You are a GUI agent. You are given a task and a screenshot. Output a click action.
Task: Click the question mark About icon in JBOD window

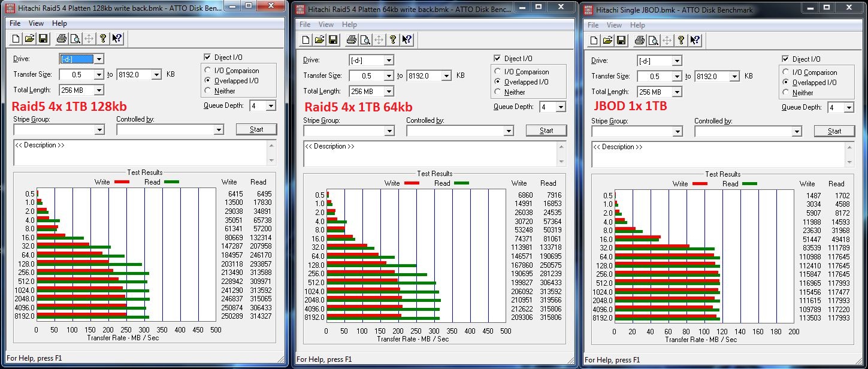point(680,41)
